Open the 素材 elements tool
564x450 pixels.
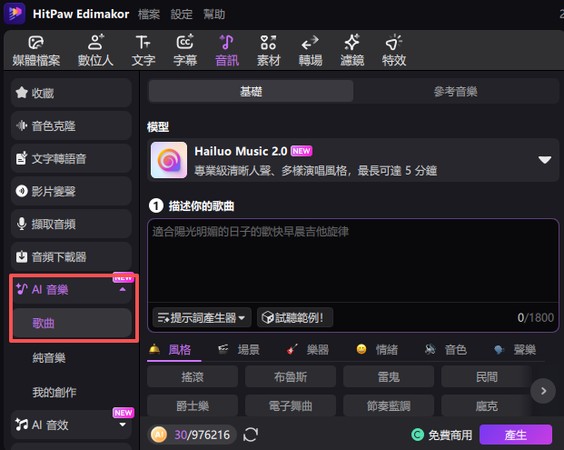[x=268, y=51]
